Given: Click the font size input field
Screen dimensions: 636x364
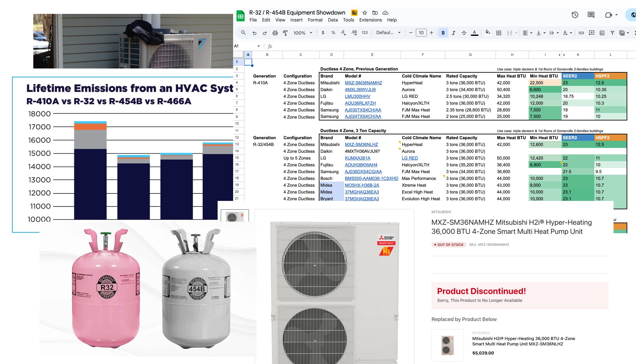Looking at the screenshot, I should pyautogui.click(x=421, y=33).
